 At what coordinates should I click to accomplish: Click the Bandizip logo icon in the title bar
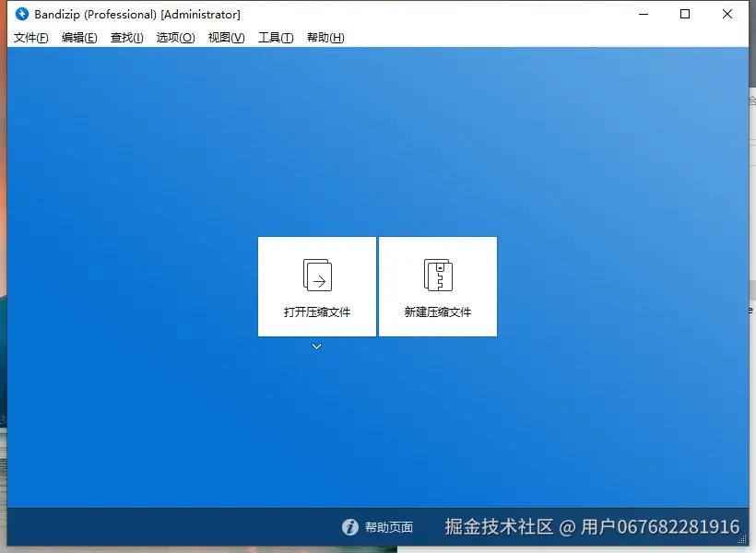[20, 14]
